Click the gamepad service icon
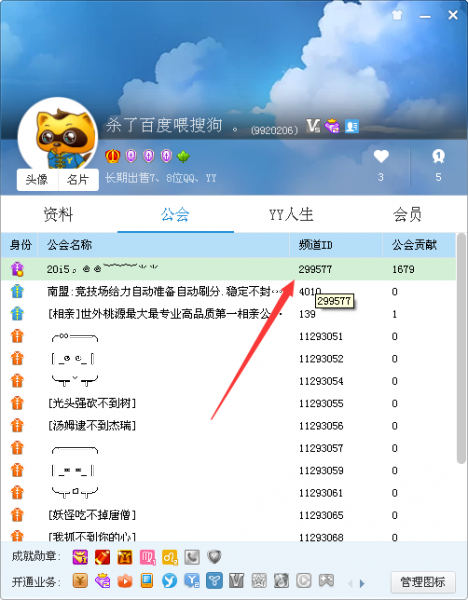Viewport: 468px width, 600px height. (x=326, y=581)
